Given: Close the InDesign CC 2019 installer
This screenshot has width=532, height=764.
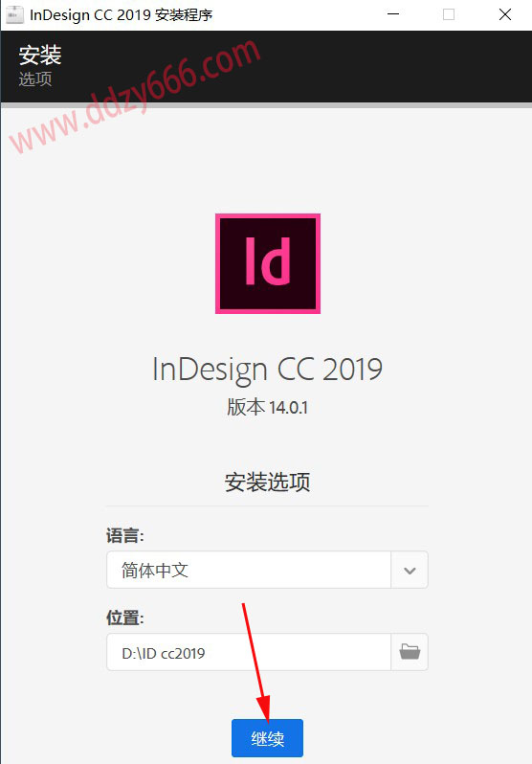Looking at the screenshot, I should coord(505,14).
